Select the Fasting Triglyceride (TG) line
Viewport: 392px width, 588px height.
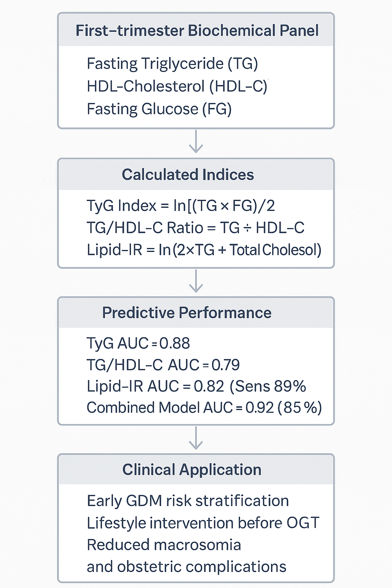[x=172, y=64]
